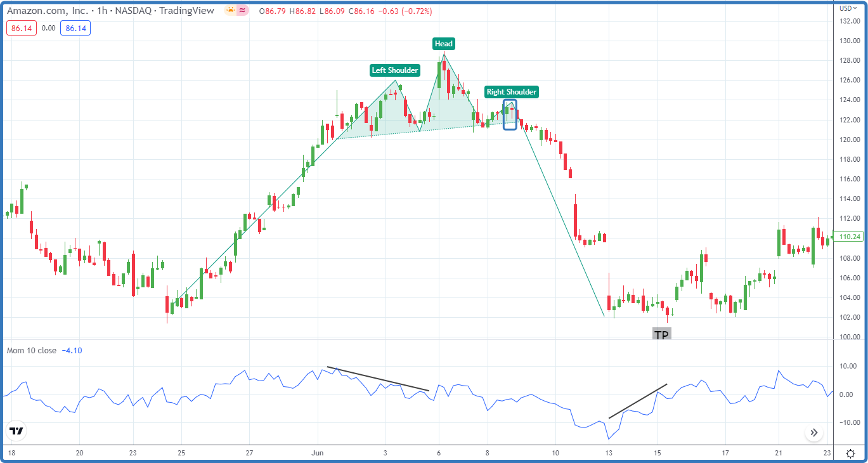Open the USD currency dropdown
The height and width of the screenshot is (463, 868).
[x=848, y=8]
